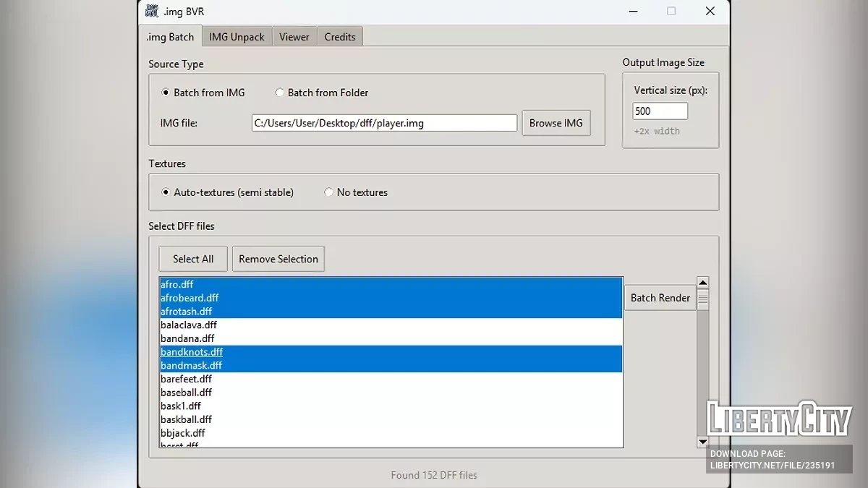
Task: Open the Viewer tab
Action: [294, 37]
